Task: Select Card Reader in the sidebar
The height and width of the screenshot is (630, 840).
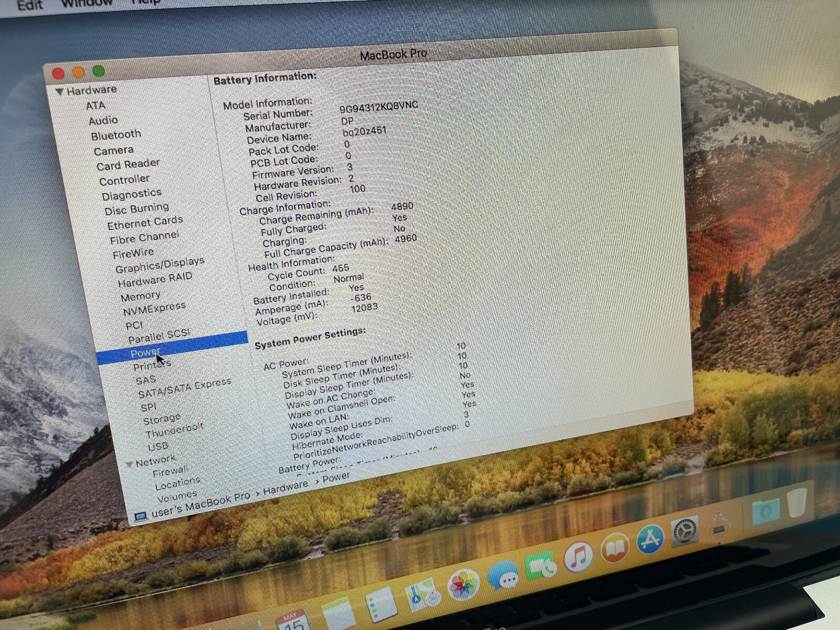Action: point(128,165)
